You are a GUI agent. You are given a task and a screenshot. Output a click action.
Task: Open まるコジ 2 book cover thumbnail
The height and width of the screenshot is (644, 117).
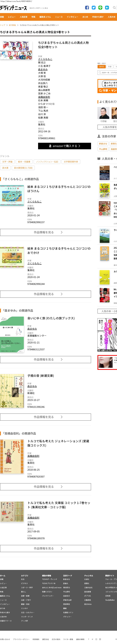tap(12, 257)
